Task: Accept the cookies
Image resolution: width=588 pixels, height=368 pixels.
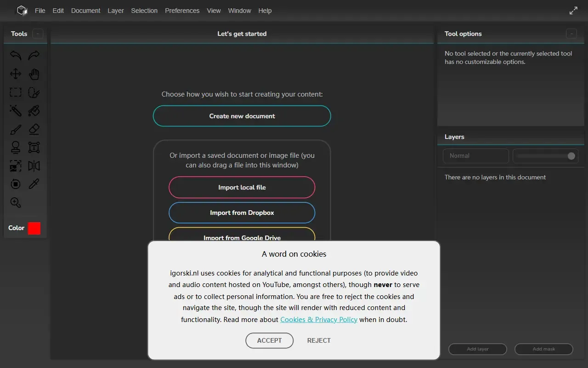Action: (269, 340)
